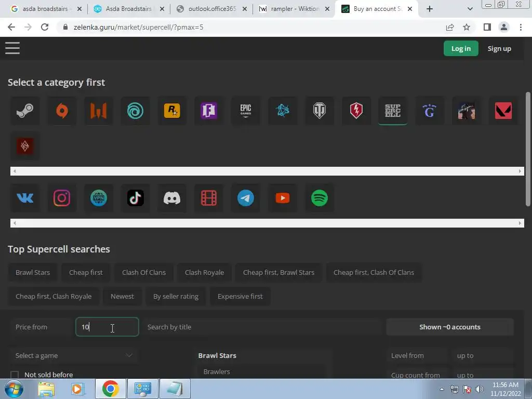This screenshot has width=532, height=399.
Task: Select the Cheap first search tag
Action: click(x=86, y=272)
